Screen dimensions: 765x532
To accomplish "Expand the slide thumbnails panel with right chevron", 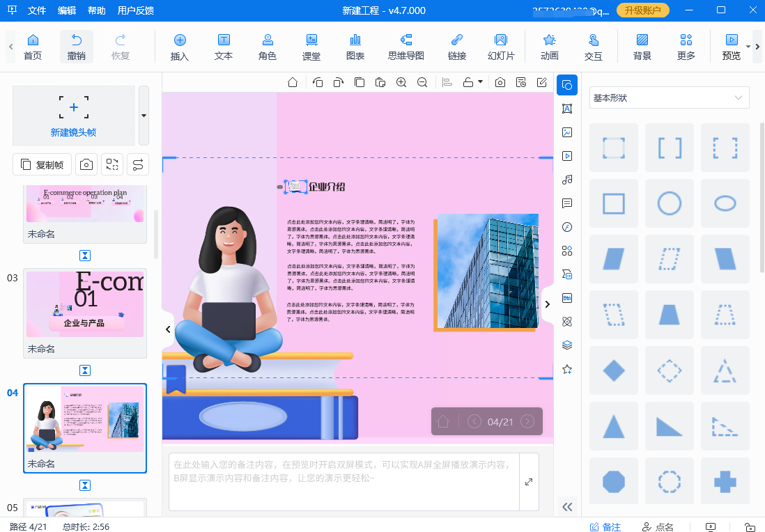I will pyautogui.click(x=548, y=304).
